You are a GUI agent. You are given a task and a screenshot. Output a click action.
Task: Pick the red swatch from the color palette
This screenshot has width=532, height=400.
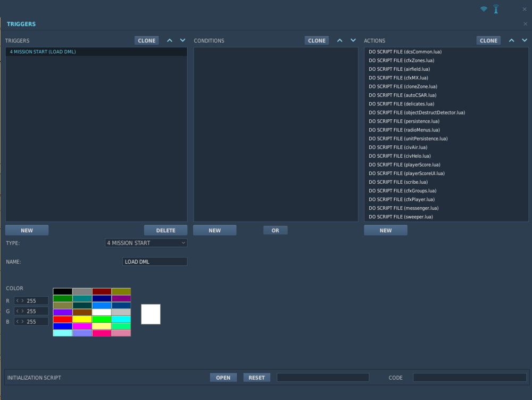pos(62,319)
